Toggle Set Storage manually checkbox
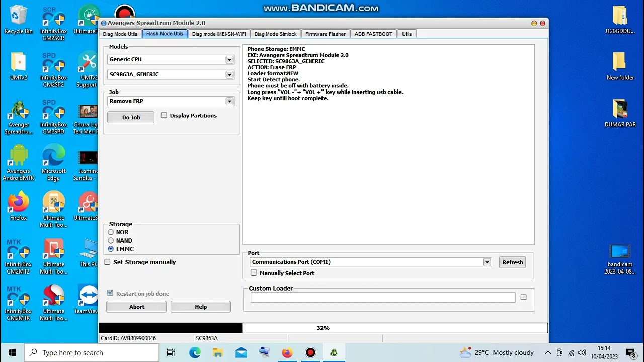644x362 pixels. (107, 262)
